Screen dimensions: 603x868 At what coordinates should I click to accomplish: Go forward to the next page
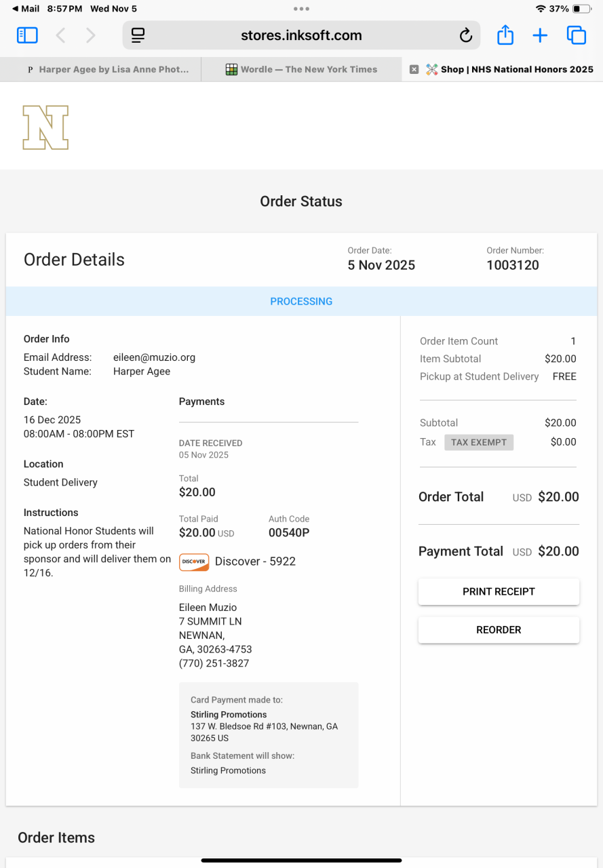click(91, 35)
